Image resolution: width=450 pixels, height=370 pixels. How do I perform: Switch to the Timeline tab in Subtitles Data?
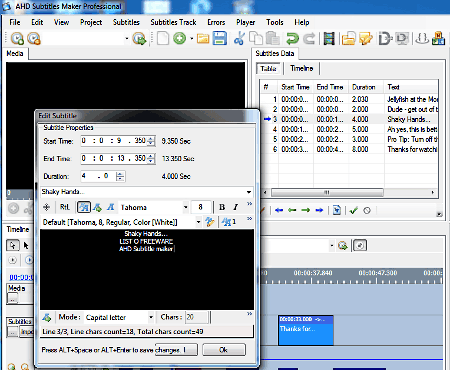302,68
